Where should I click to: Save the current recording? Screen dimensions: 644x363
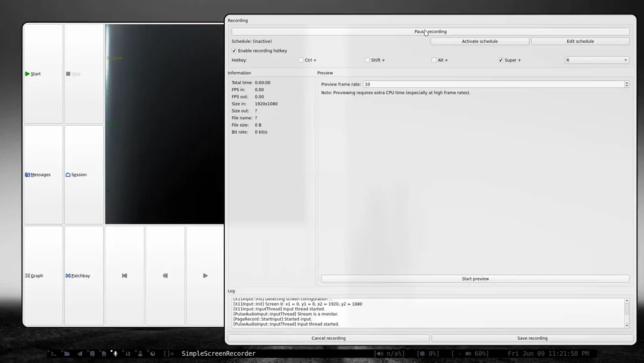click(532, 337)
